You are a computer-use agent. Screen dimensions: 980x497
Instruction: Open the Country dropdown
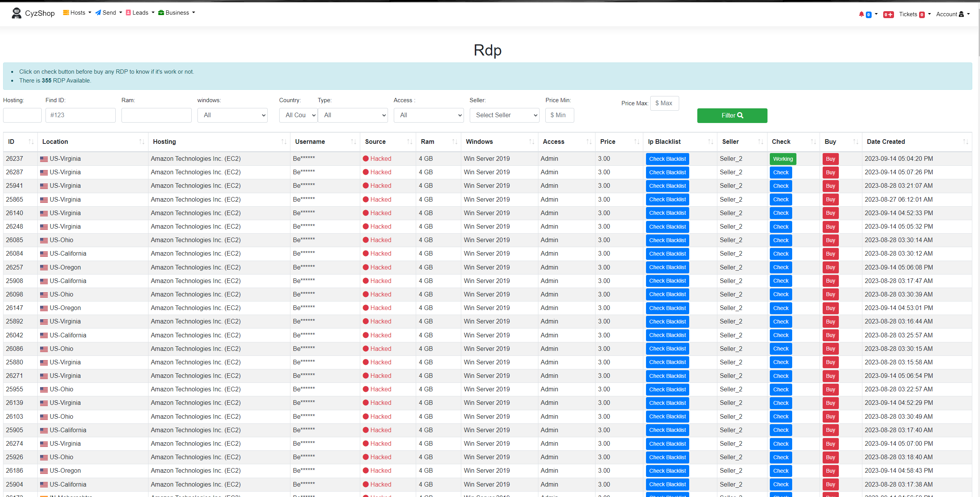click(298, 115)
